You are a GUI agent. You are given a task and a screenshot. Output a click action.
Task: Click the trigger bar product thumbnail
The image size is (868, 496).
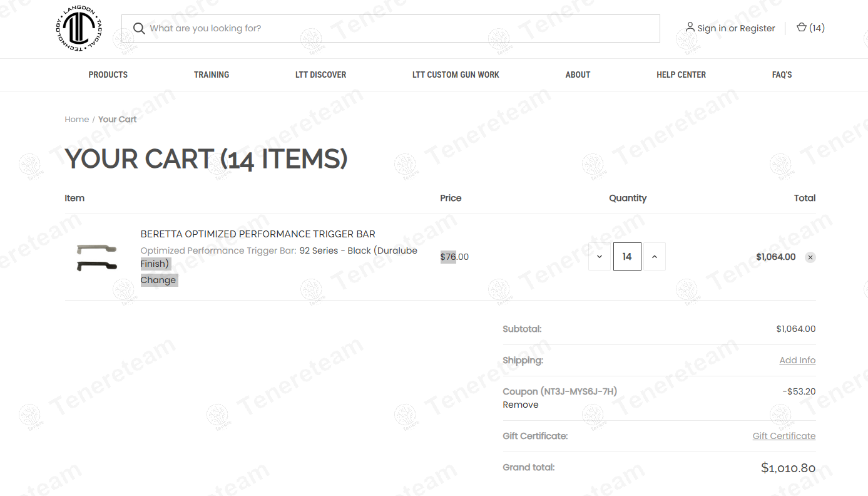click(97, 257)
